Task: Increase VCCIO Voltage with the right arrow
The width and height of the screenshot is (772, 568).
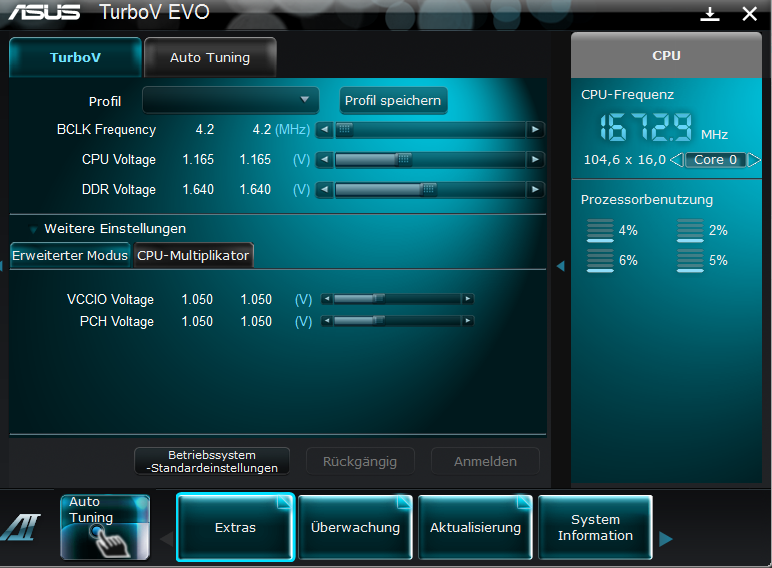Action: click(x=468, y=299)
